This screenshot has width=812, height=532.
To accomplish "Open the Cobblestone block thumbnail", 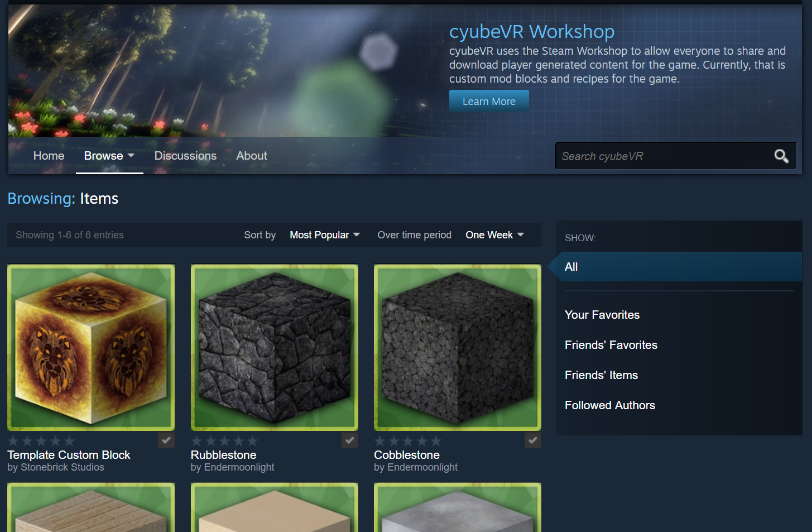I will coord(457,347).
